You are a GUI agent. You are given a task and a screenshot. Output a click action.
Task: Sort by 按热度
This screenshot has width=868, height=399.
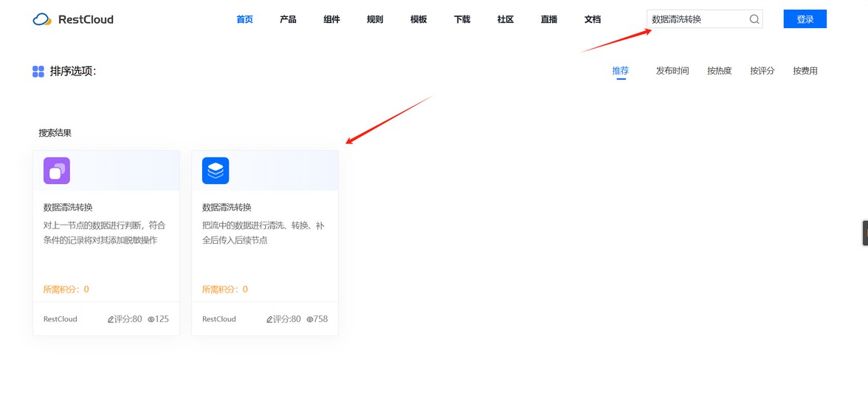pyautogui.click(x=719, y=71)
